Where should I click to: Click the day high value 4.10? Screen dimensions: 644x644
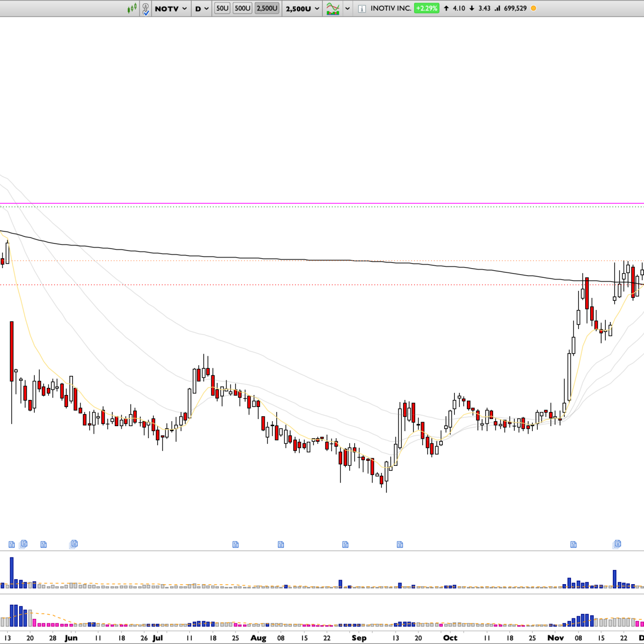click(x=459, y=8)
